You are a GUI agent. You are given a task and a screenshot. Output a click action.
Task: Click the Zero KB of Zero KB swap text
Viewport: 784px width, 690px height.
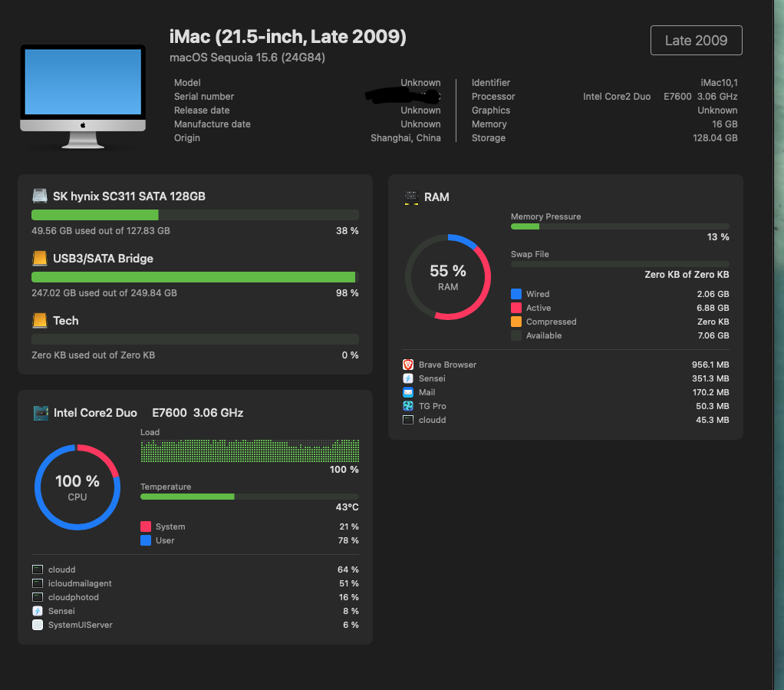687,274
